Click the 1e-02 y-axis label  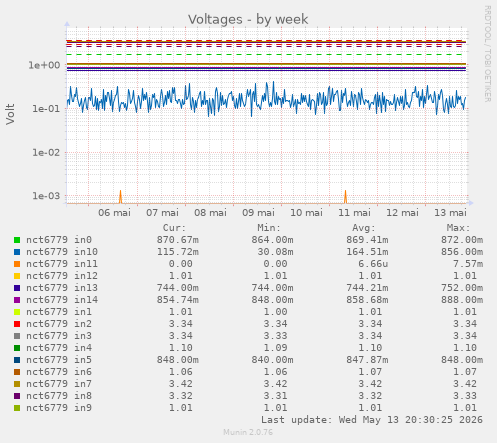pyautogui.click(x=46, y=152)
